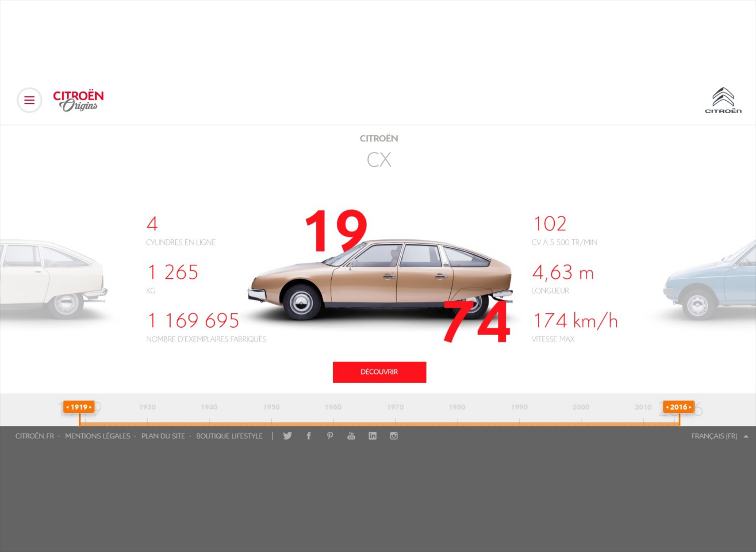Increase end year with 2016 right arrow
The height and width of the screenshot is (552, 756).
click(691, 407)
